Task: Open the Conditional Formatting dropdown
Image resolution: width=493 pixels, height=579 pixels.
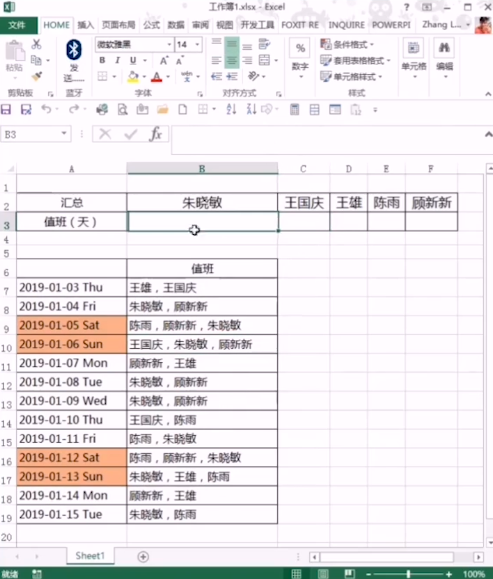Action: [x=347, y=44]
